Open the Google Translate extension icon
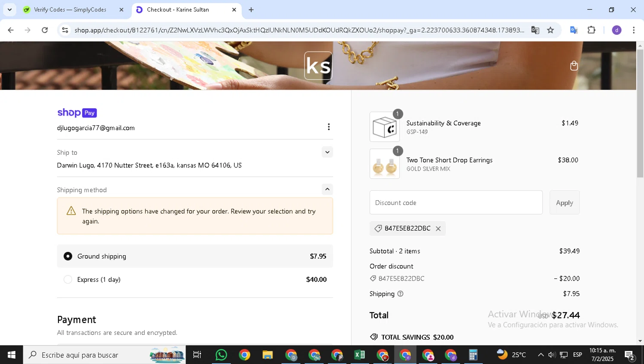 [x=574, y=30]
